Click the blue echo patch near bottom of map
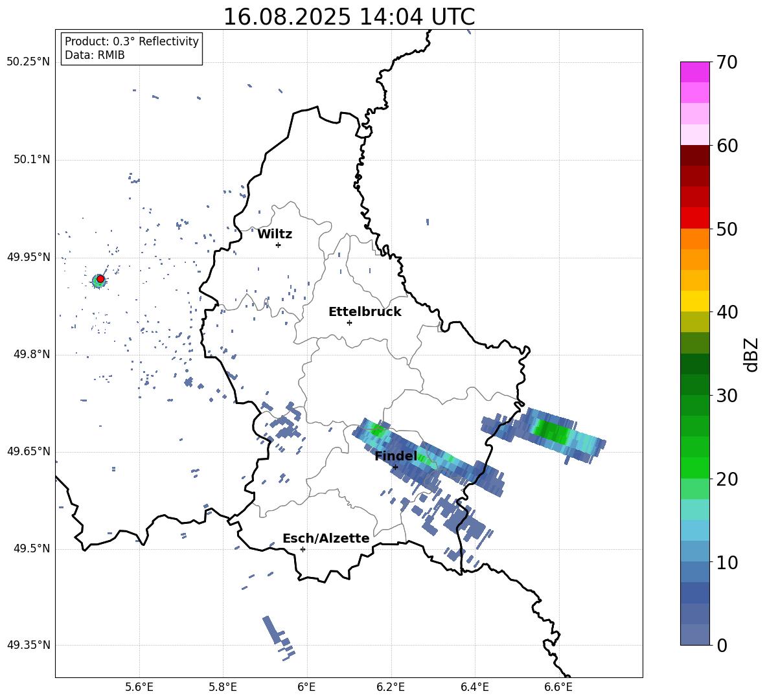 [279, 638]
